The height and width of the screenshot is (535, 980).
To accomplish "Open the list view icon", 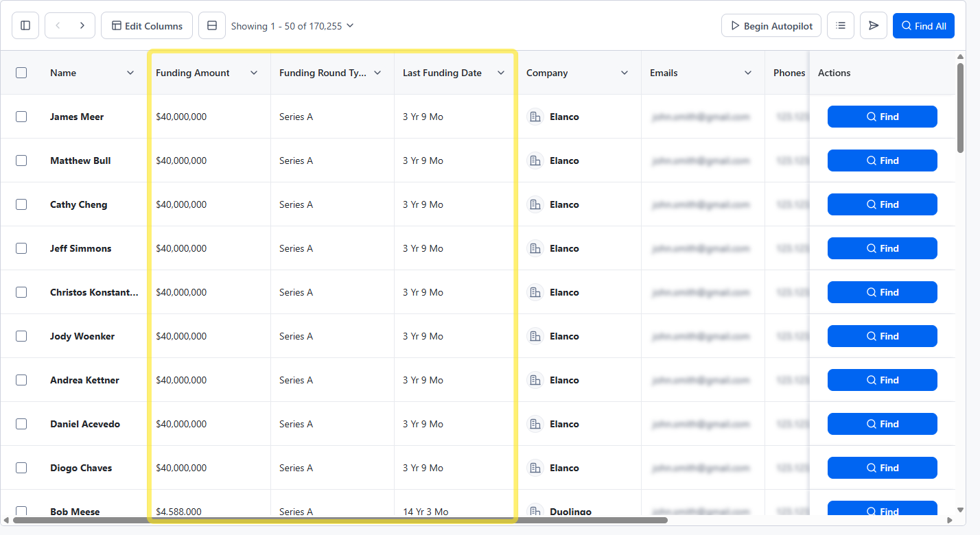I will click(x=841, y=25).
